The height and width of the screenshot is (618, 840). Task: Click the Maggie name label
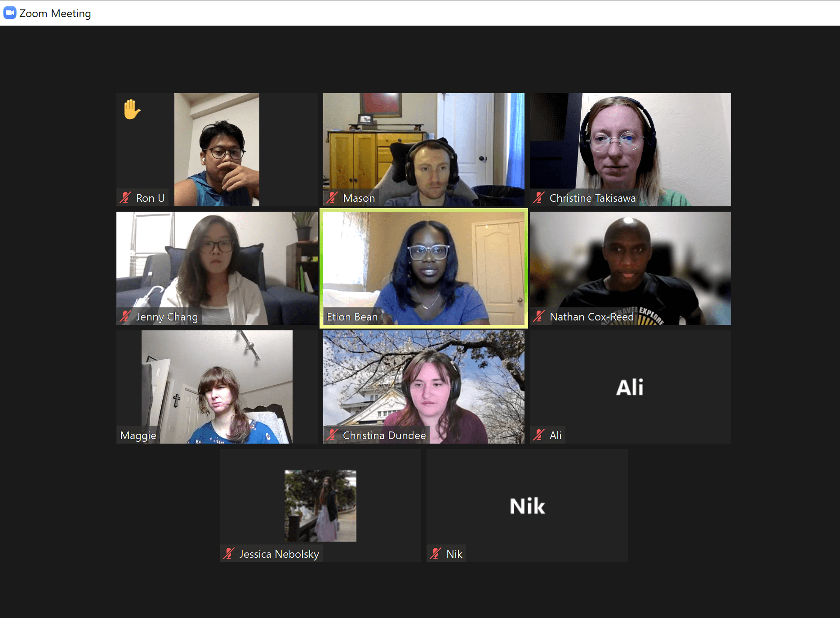(138, 436)
